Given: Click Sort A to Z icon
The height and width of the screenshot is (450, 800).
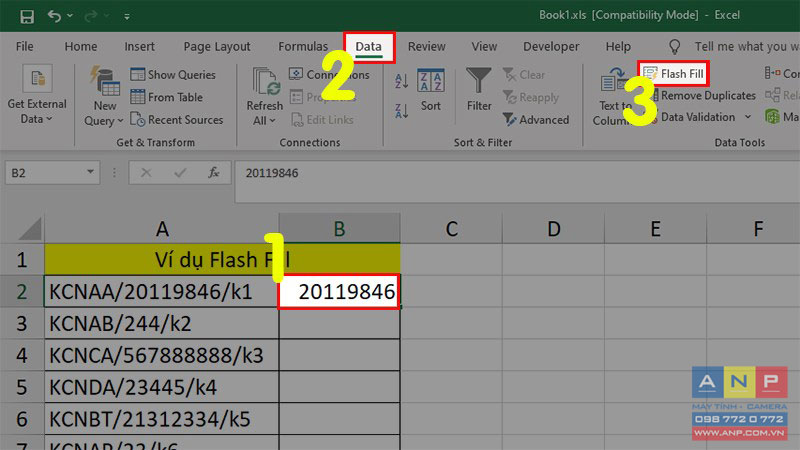Looking at the screenshot, I should tap(402, 81).
